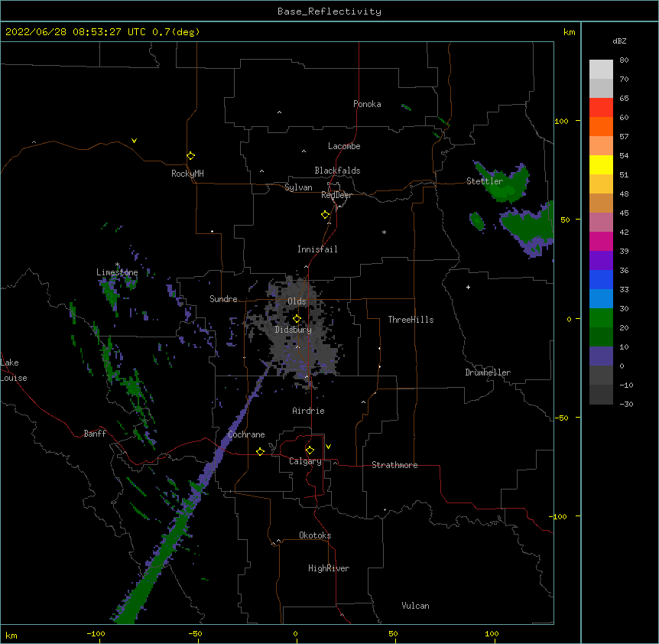Click the RockyMH label
This screenshot has height=644, width=659.
pyautogui.click(x=187, y=174)
